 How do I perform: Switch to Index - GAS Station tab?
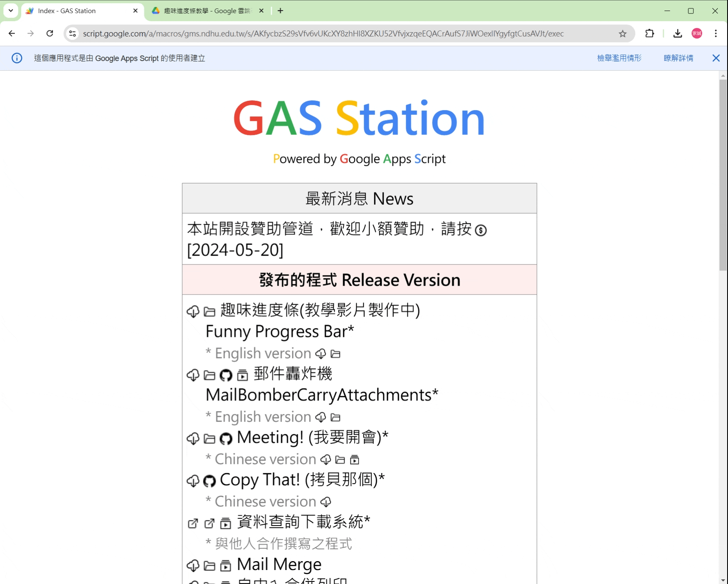click(x=82, y=11)
